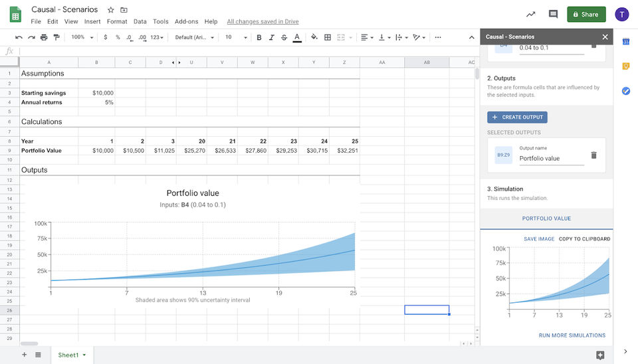Decrease decimal places

(130, 37)
